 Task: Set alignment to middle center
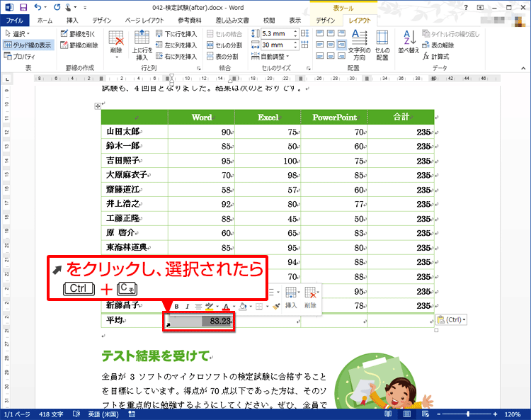pos(331,45)
